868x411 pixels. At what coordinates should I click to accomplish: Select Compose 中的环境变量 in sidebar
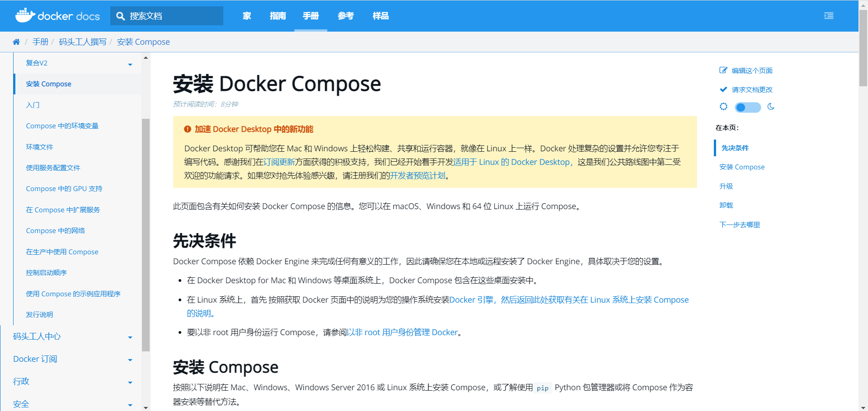tap(62, 126)
